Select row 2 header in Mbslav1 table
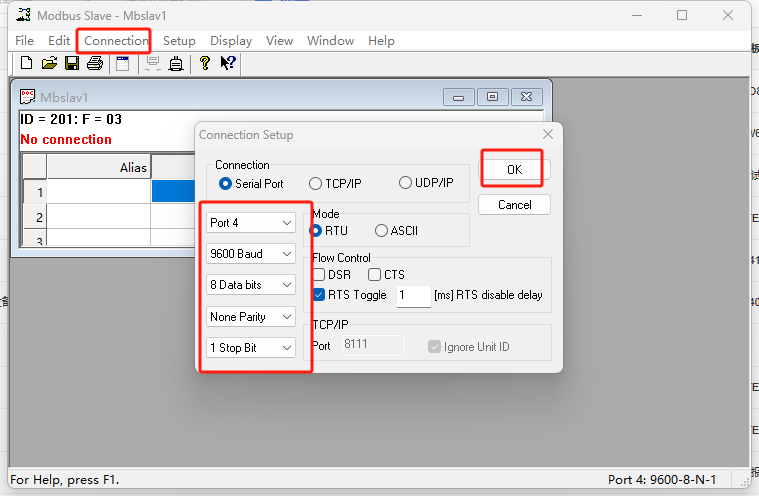This screenshot has width=759, height=496. [x=35, y=217]
